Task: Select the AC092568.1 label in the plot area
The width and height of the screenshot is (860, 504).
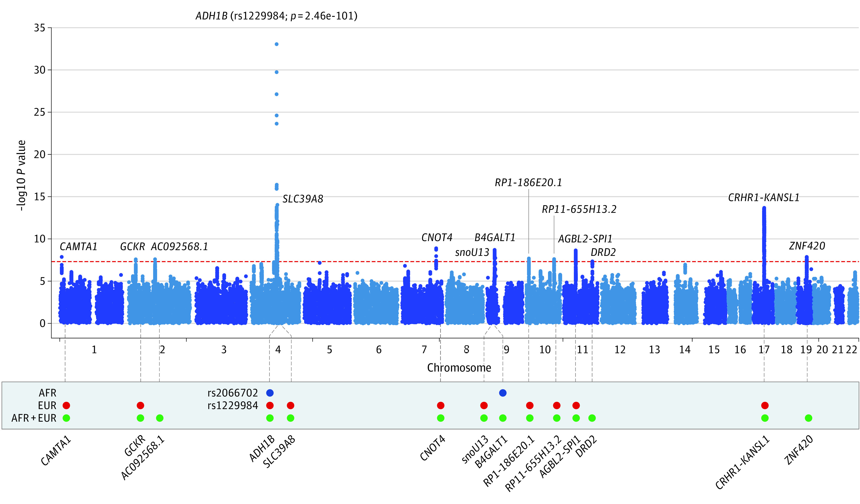Action: [179, 246]
